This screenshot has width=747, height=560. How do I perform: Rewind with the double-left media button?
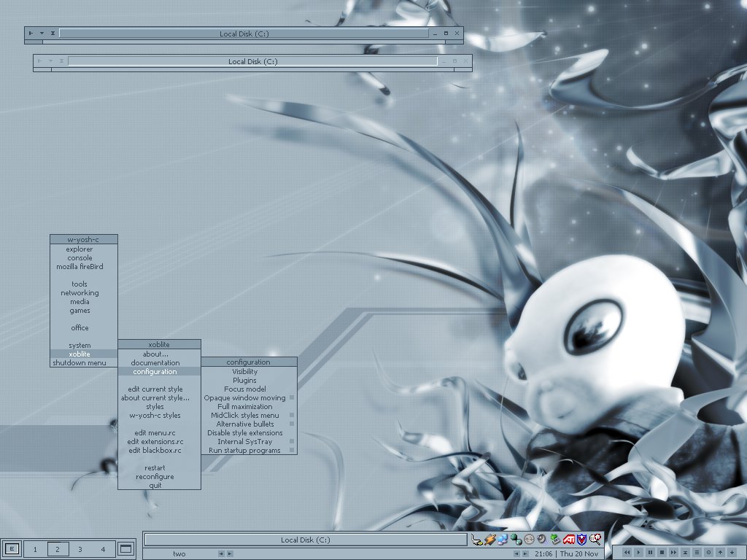coord(627,552)
